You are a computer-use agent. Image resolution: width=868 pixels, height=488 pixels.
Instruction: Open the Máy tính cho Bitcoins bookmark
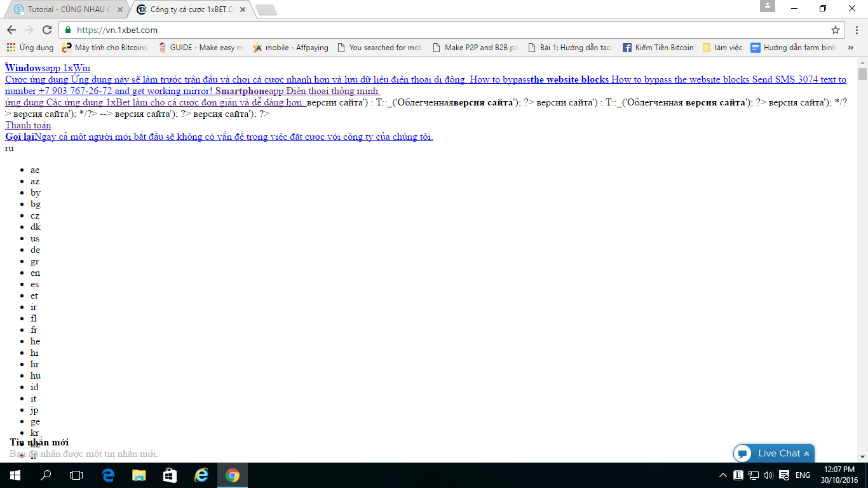104,48
